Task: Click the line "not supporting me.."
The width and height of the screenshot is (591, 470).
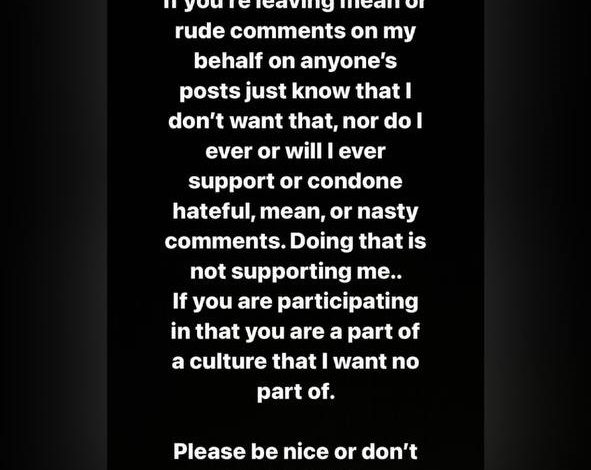Action: [x=296, y=272]
